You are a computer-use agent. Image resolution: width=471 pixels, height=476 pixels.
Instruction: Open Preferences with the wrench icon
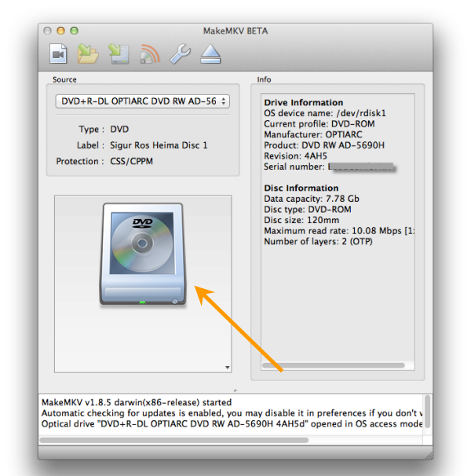tap(181, 53)
